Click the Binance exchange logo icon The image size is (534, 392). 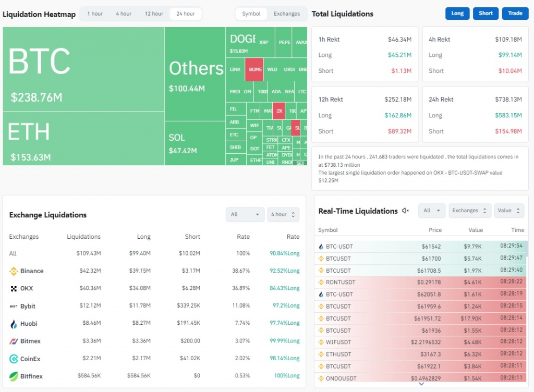(x=14, y=271)
